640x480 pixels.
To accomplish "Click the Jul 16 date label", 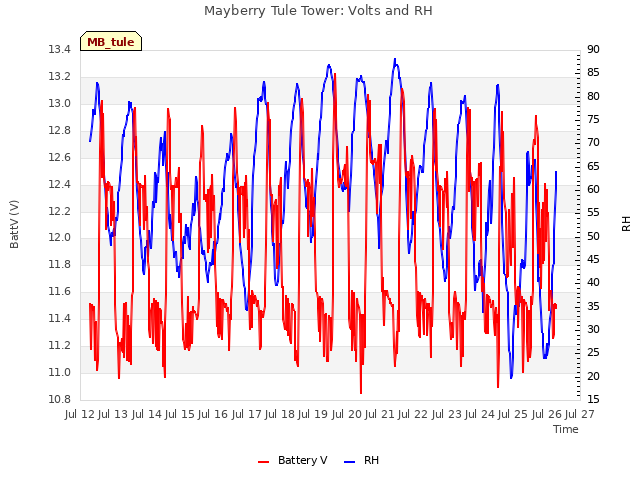I will tap(213, 415).
